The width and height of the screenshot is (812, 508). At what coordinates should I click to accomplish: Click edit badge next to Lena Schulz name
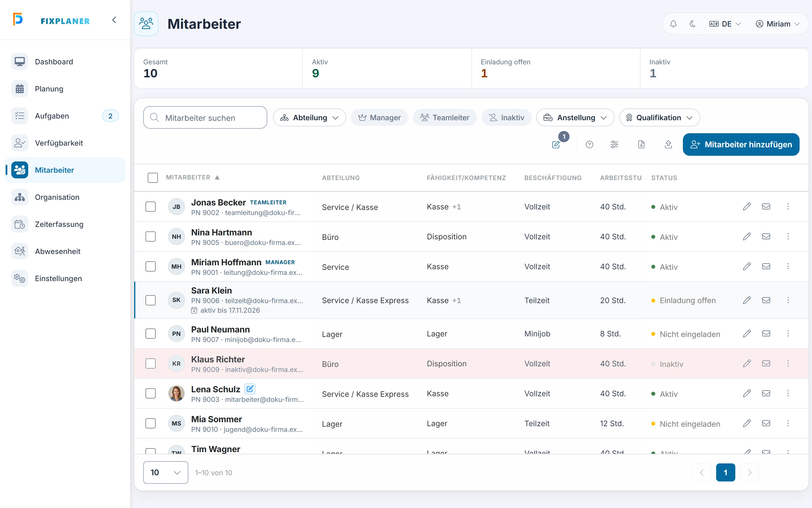coord(250,389)
